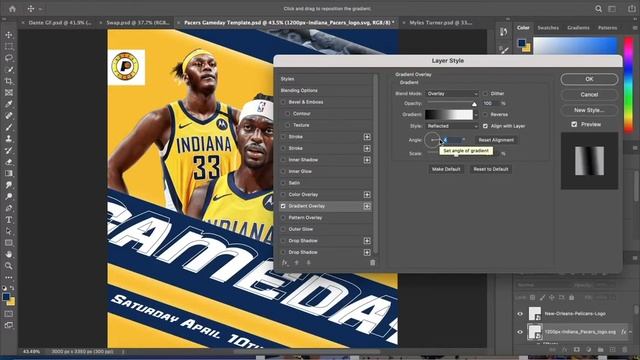The width and height of the screenshot is (640, 360).
Task: Select the Crop tool
Action: (x=9, y=81)
